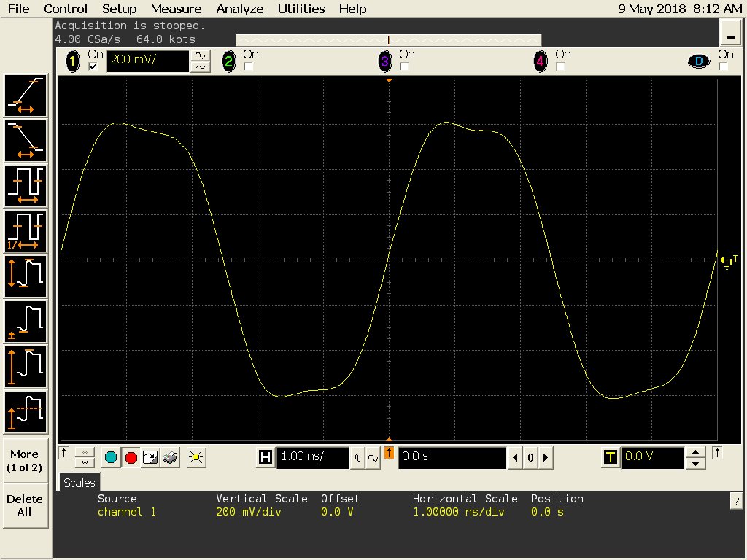Select the peak-to-peak voltage measurement icon
The width and height of the screenshot is (747, 560).
tap(26, 276)
